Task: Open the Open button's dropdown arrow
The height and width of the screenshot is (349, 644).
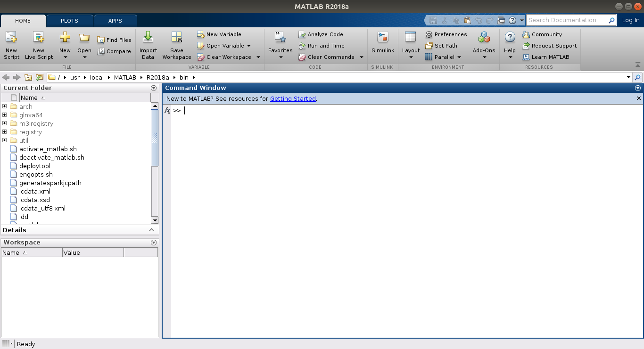Action: point(84,57)
